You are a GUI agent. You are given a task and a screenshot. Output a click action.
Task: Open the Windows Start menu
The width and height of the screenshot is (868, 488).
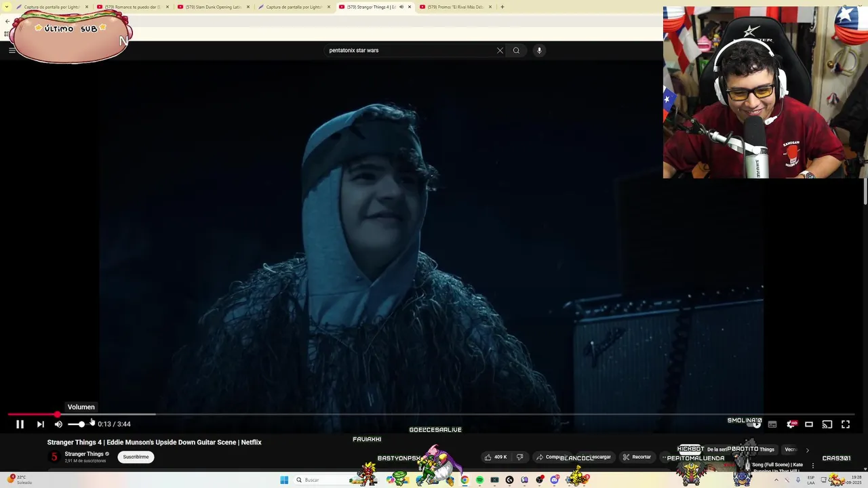[x=284, y=480]
